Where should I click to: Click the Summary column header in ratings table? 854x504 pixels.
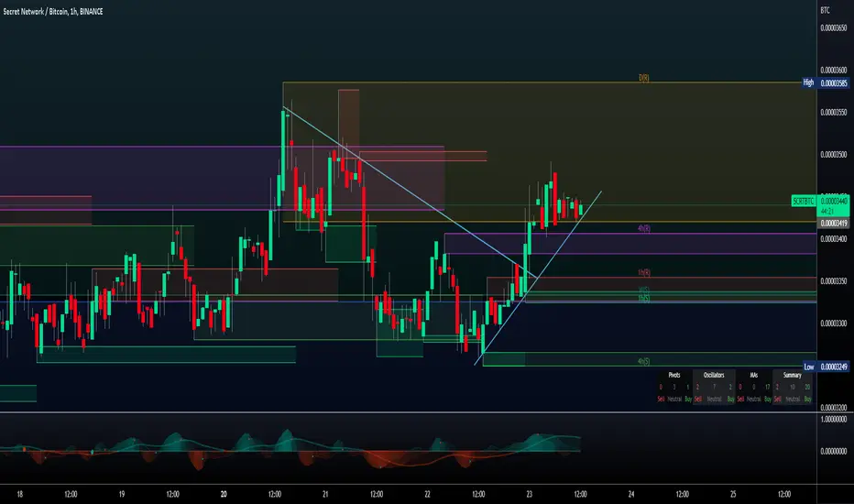point(793,375)
